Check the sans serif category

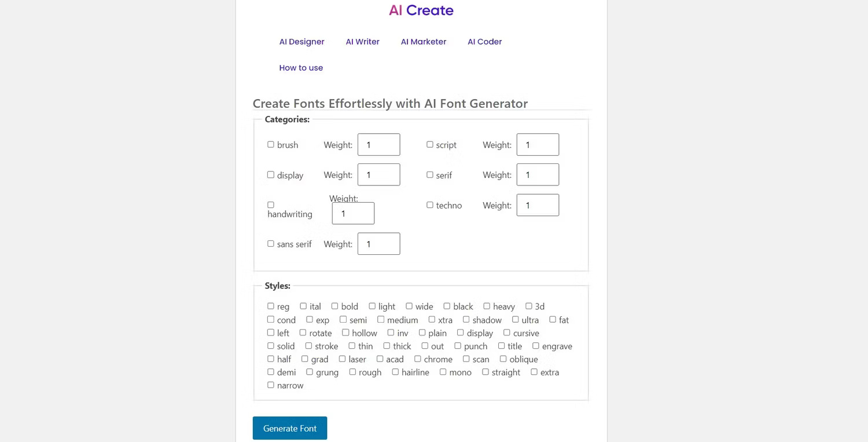(x=271, y=243)
